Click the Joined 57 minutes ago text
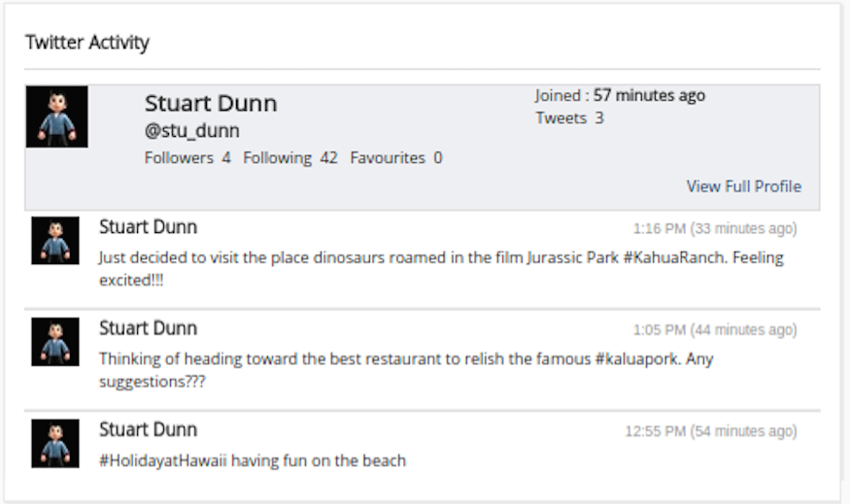Image resolution: width=850 pixels, height=504 pixels. coord(620,95)
